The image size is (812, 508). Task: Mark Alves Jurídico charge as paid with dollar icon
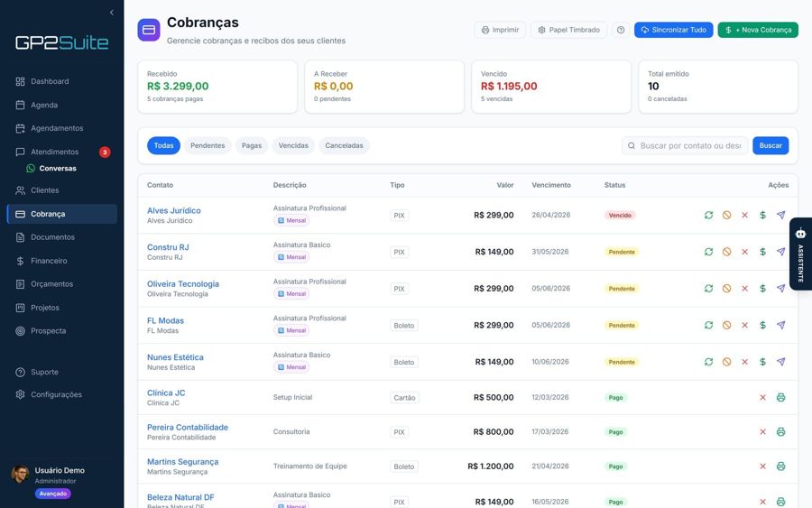point(762,215)
